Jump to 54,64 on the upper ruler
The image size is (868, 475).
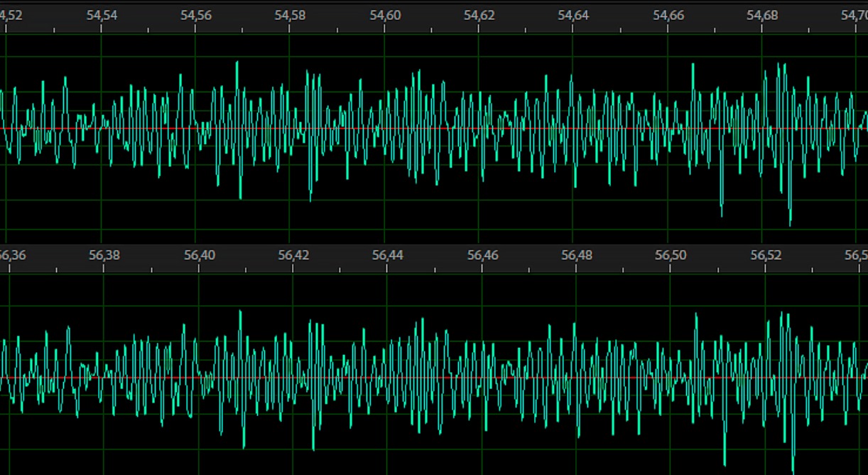573,16
